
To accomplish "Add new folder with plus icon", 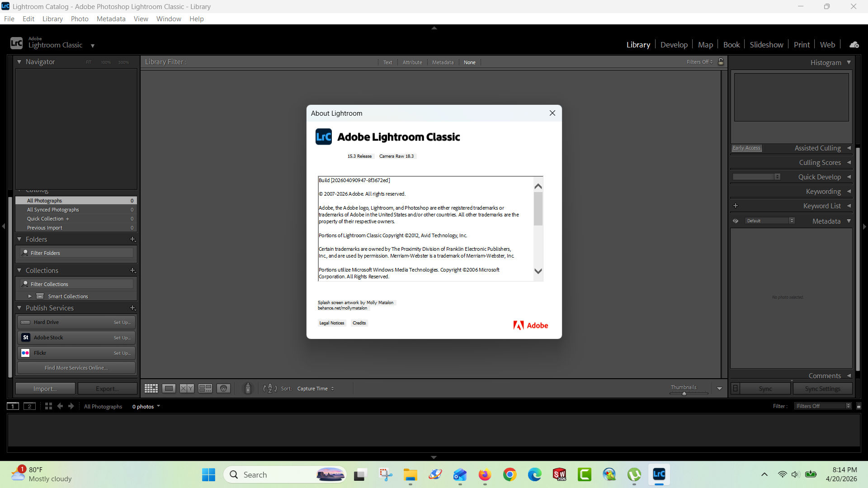I will (x=133, y=239).
